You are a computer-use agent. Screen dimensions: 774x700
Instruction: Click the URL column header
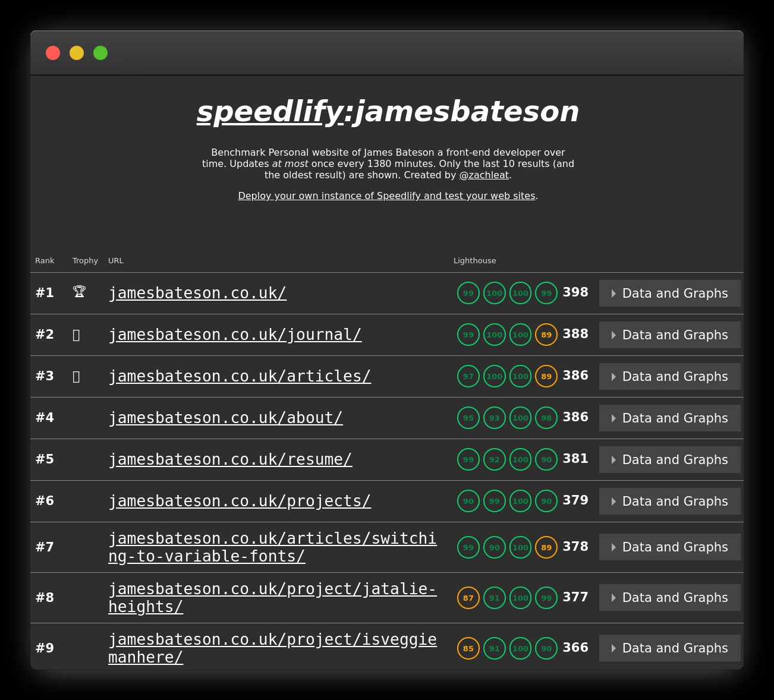click(116, 261)
